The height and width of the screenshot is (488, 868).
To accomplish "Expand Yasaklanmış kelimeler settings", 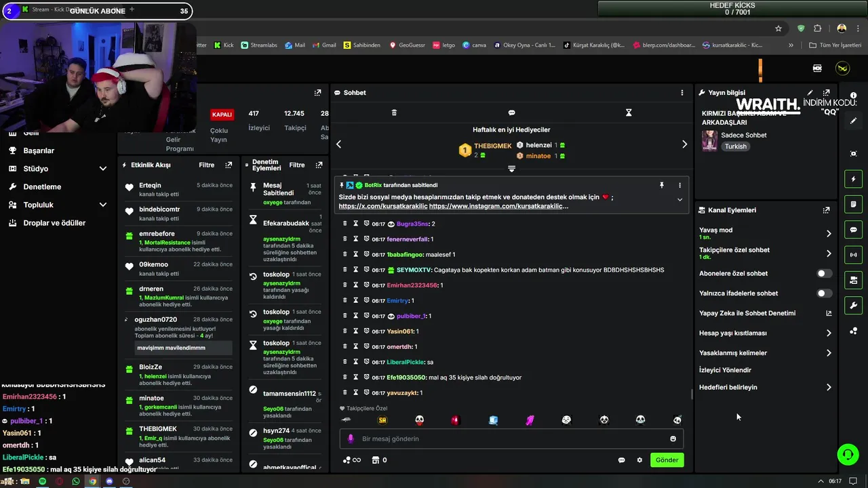I will (x=829, y=353).
